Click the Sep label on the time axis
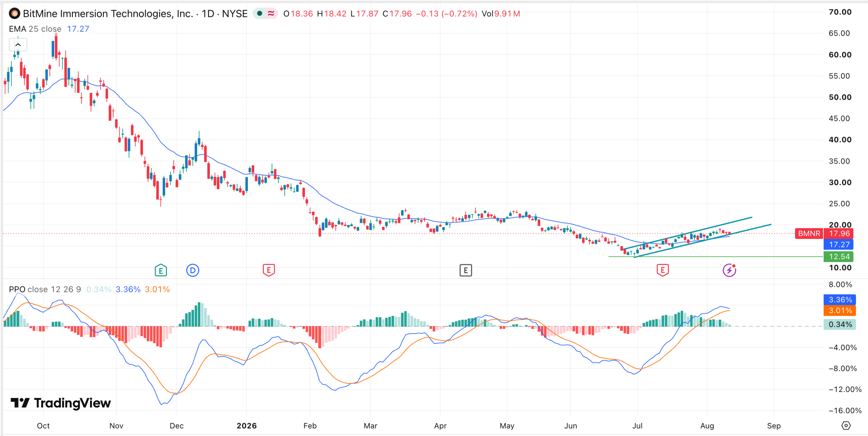This screenshot has width=868, height=436. (774, 425)
